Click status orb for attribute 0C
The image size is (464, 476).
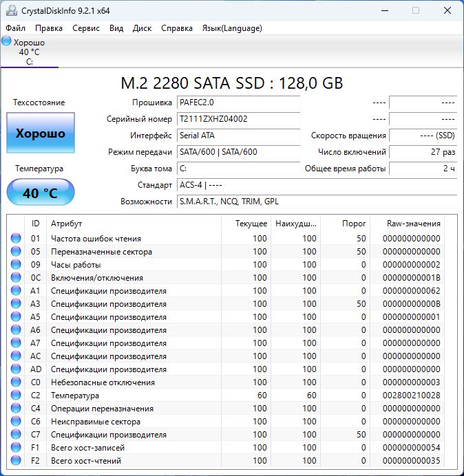point(16,277)
